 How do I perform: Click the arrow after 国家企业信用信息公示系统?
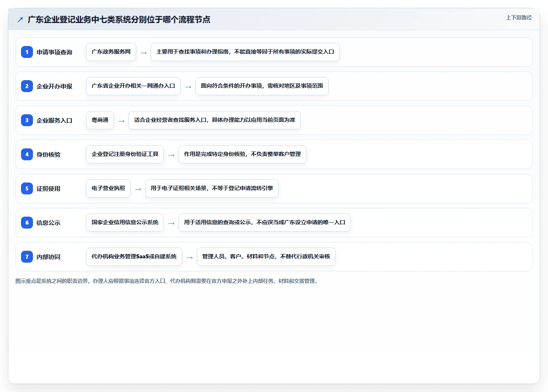[171, 223]
